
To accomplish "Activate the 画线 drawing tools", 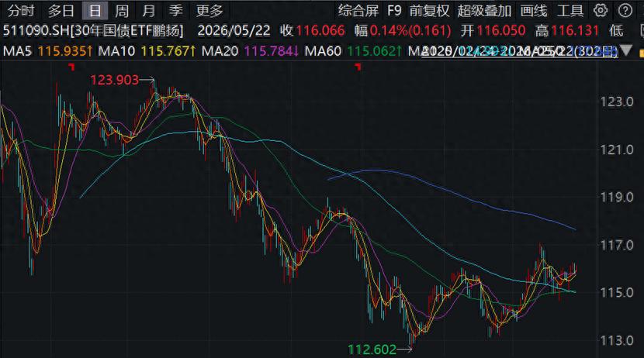I will [x=534, y=11].
